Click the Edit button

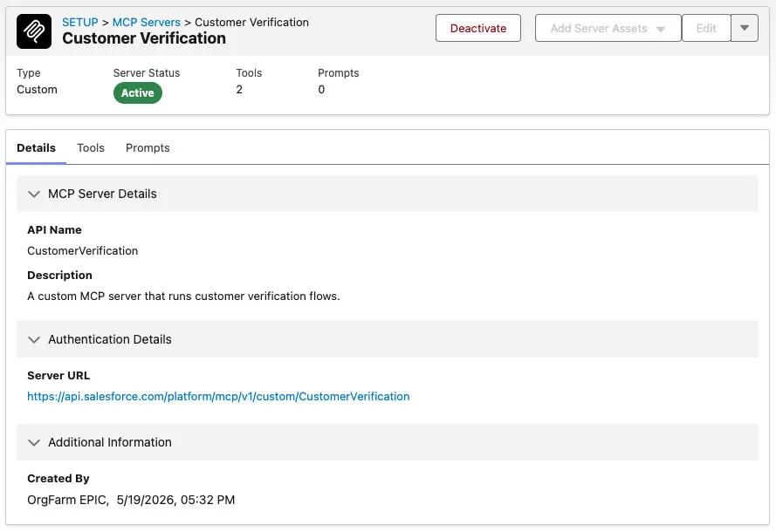(705, 28)
